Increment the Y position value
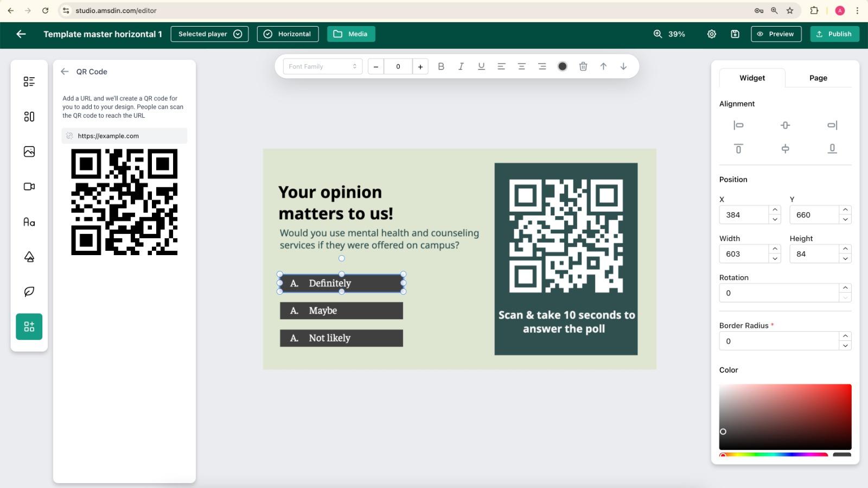868x488 pixels. point(845,210)
